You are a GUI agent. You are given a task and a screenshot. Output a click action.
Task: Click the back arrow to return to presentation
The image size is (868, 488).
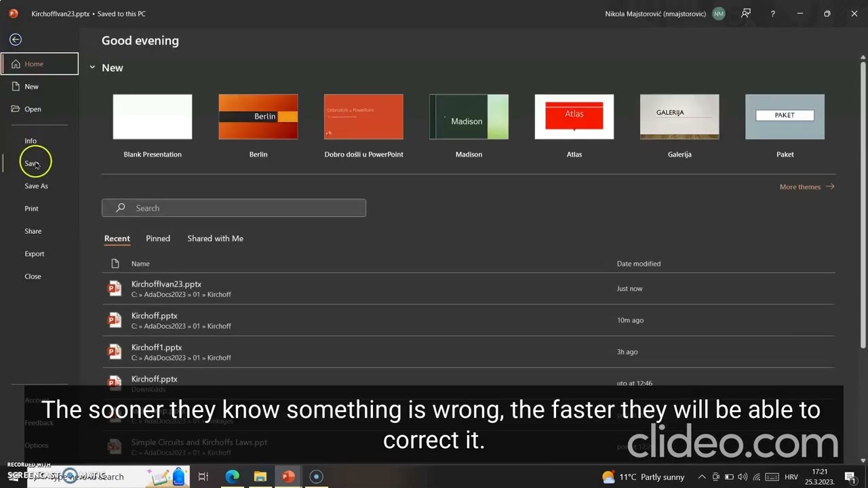tap(16, 40)
